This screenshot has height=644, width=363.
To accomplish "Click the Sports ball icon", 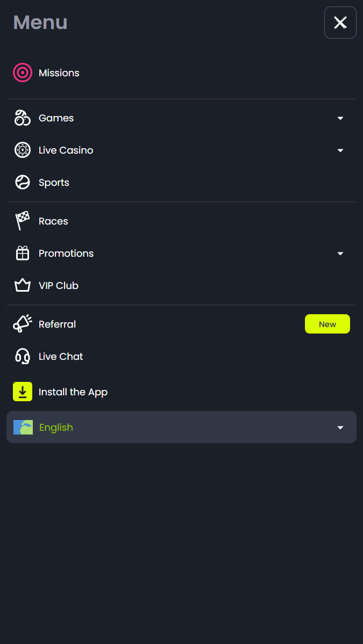I will pyautogui.click(x=23, y=182).
